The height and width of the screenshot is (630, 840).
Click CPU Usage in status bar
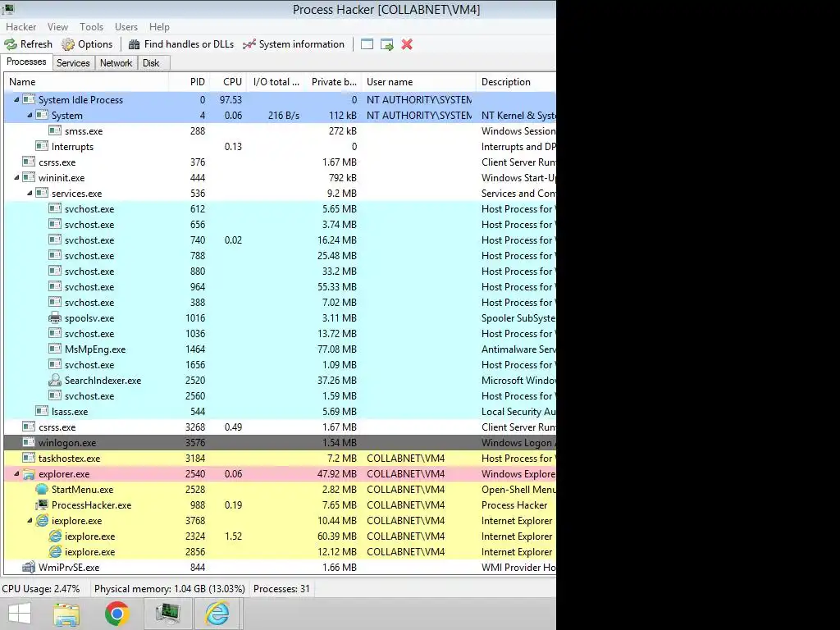point(41,589)
